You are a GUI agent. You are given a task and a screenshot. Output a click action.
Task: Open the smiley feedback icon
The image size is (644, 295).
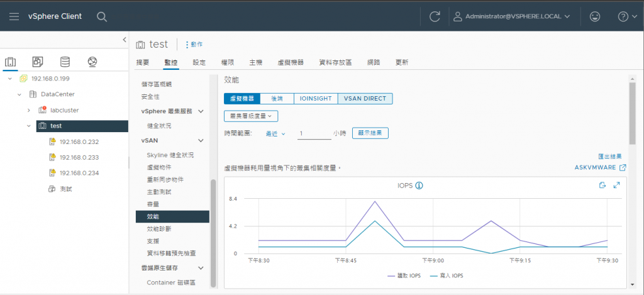pyautogui.click(x=594, y=16)
